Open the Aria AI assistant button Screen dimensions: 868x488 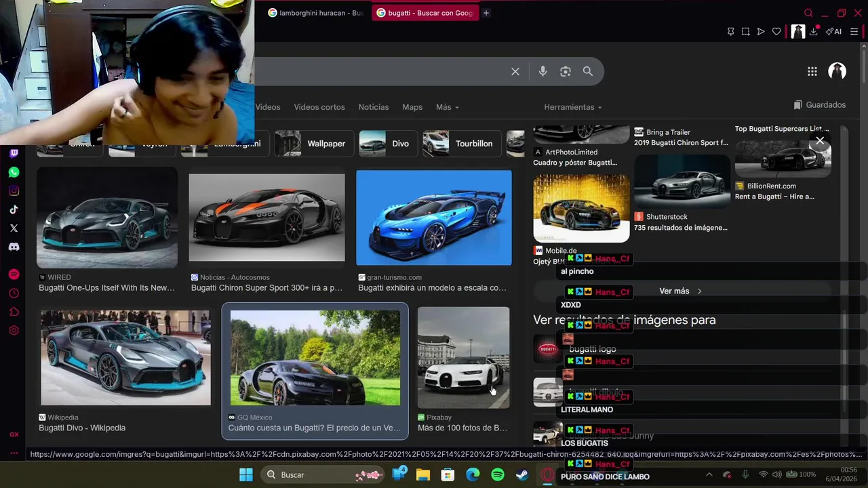tap(833, 31)
